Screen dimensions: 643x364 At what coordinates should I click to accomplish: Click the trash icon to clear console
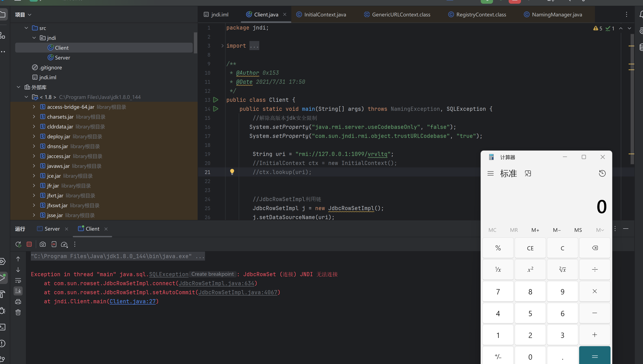click(18, 312)
